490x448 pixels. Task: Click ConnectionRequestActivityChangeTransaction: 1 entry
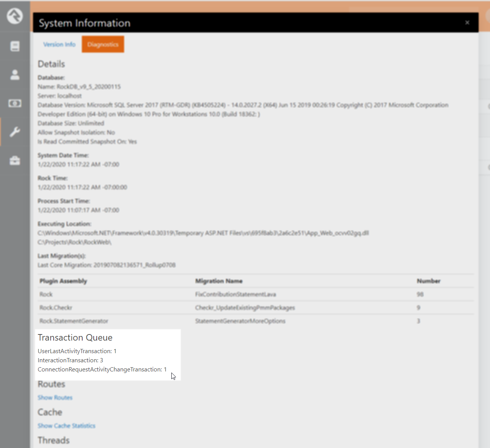tap(102, 369)
